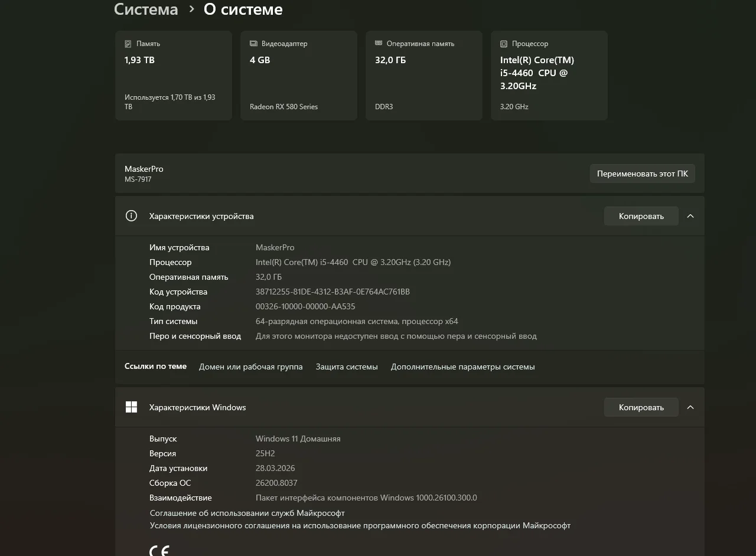Open the Защита системы link
Image resolution: width=756 pixels, height=556 pixels.
tap(347, 367)
